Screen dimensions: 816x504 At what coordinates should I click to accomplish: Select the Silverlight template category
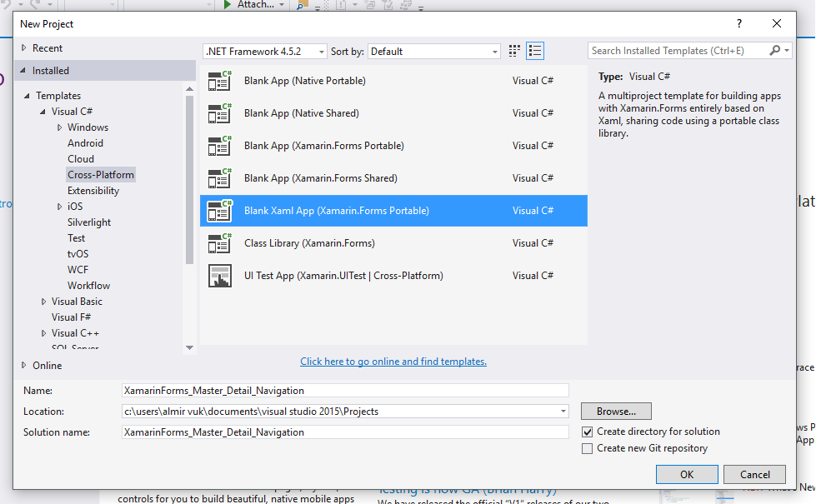coord(89,222)
